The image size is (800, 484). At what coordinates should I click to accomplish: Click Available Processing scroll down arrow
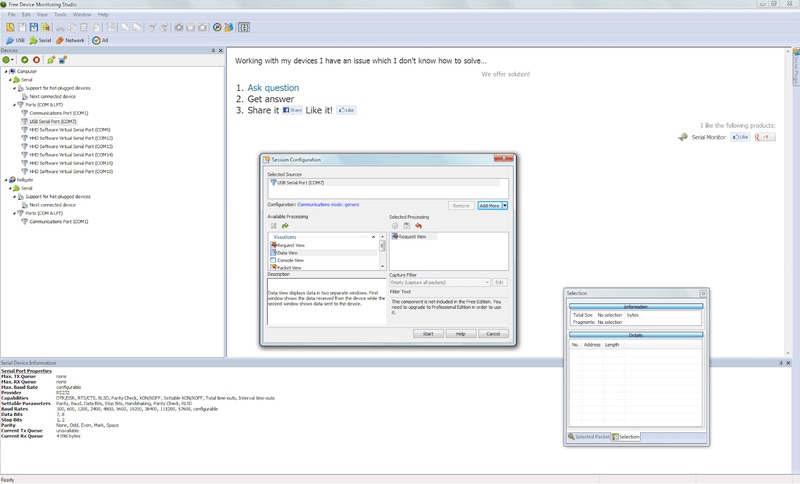(x=382, y=266)
